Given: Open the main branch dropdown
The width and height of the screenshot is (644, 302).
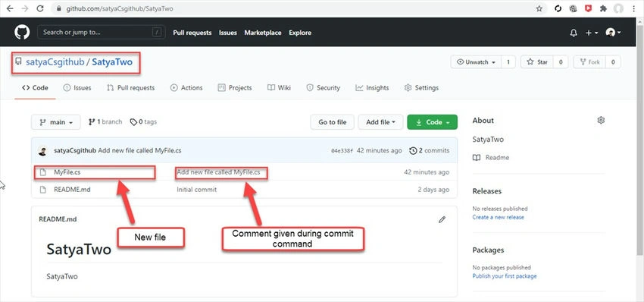Looking at the screenshot, I should click(x=56, y=122).
